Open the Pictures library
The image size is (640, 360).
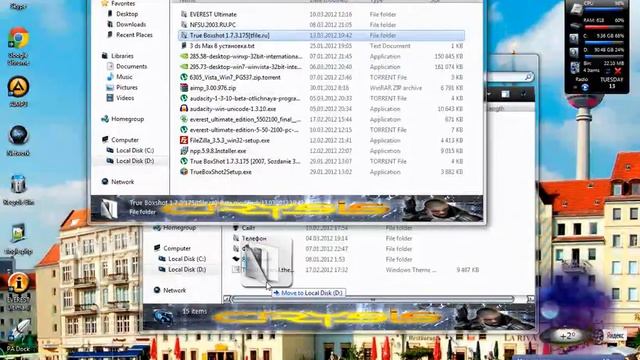[x=127, y=87]
